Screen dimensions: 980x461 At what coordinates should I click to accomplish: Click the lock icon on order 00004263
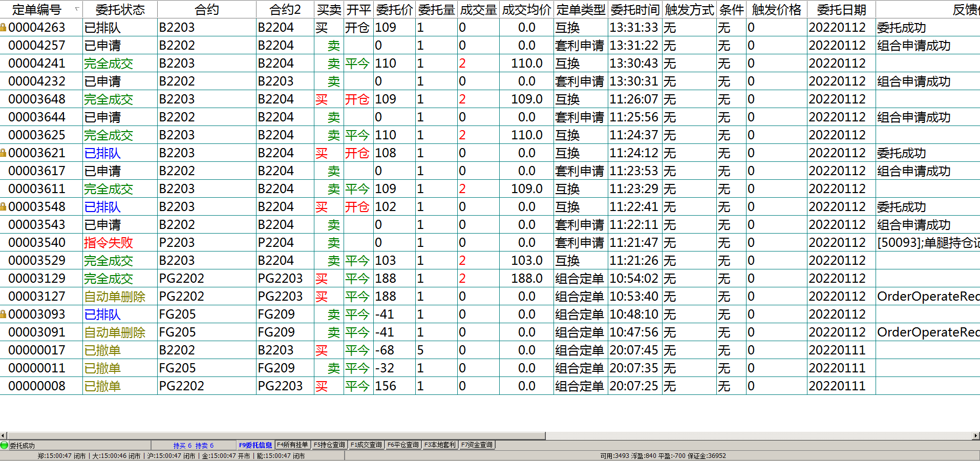3,28
